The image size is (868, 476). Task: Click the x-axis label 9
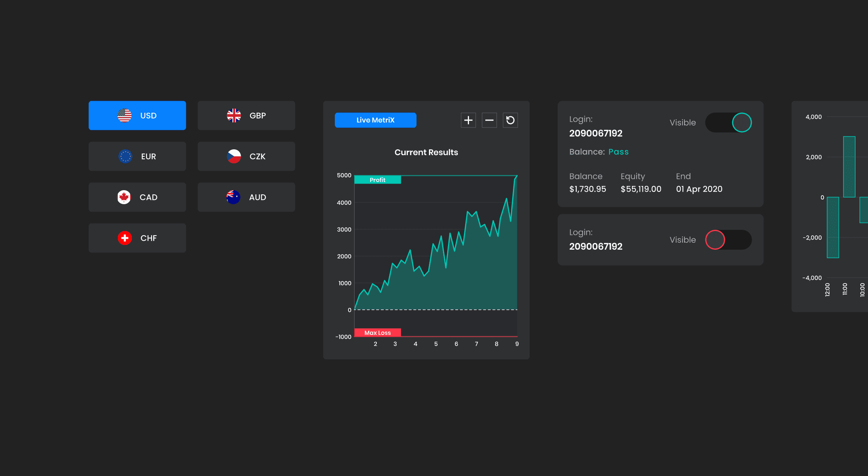517,344
